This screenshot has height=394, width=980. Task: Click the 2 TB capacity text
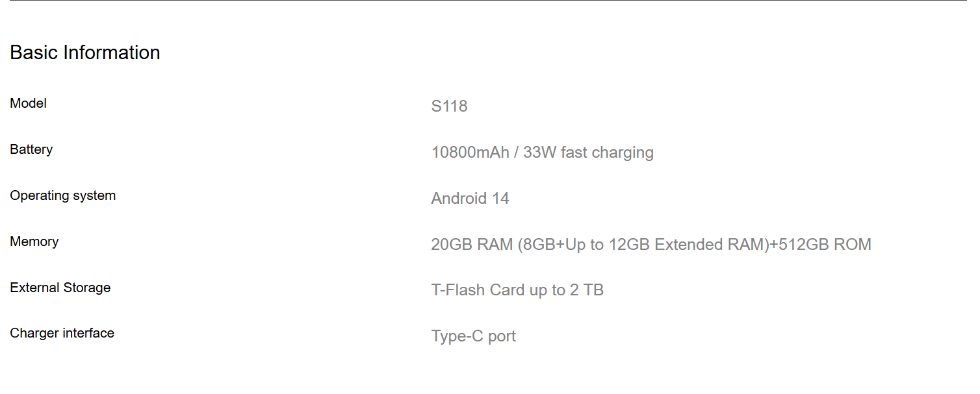587,290
